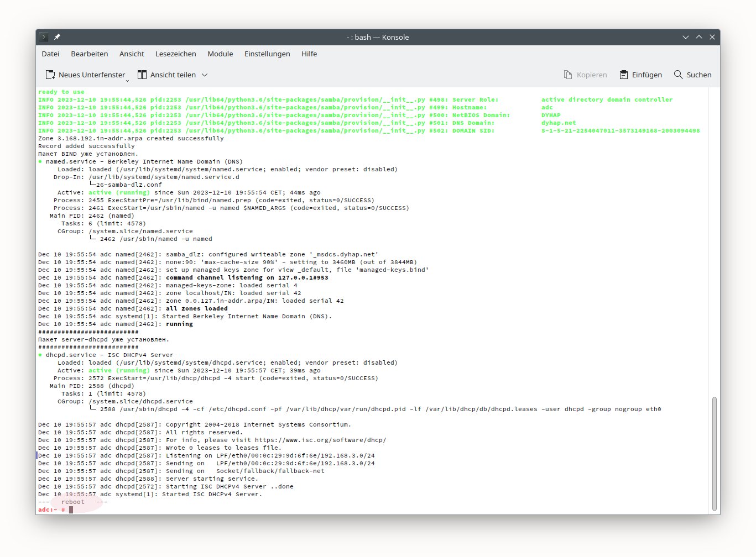Viewport: 756px width, 557px height.
Task: Click the Neues Unterfenster toolbar icon
Action: (50, 75)
